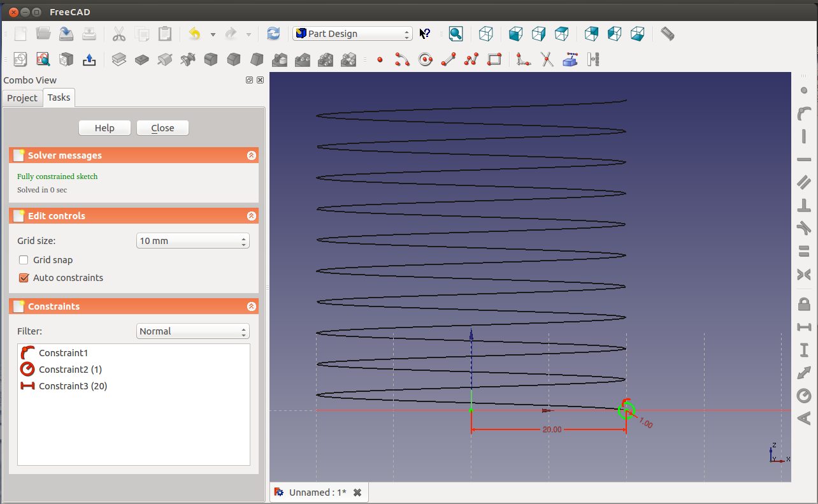
Task: Select the create circle sketch tool
Action: (x=425, y=60)
